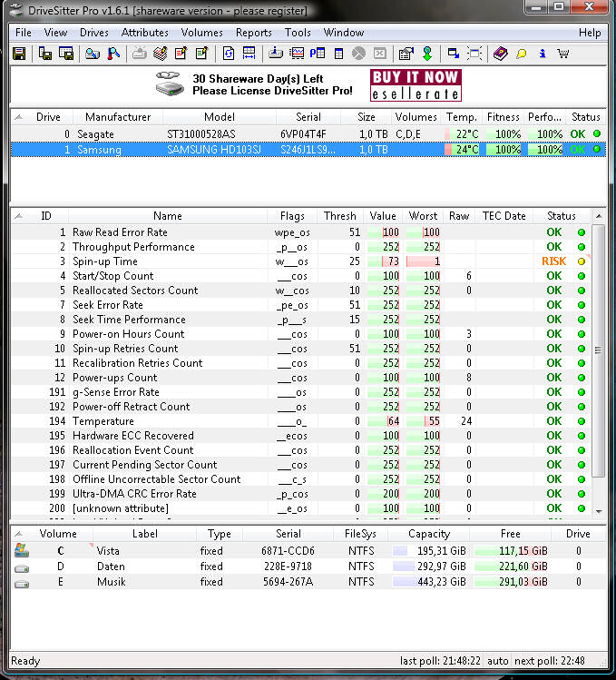Click sort arrow left of Volume header
The width and height of the screenshot is (616, 680).
point(19,534)
